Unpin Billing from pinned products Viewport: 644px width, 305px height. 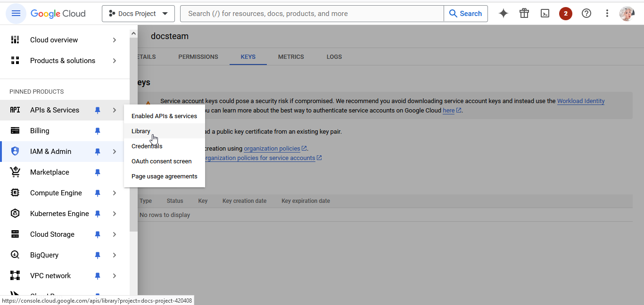(98, 131)
